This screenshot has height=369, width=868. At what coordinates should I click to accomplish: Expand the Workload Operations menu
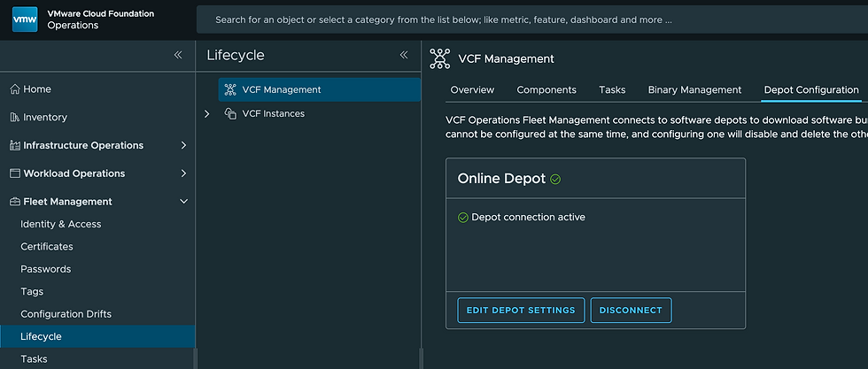[x=183, y=173]
